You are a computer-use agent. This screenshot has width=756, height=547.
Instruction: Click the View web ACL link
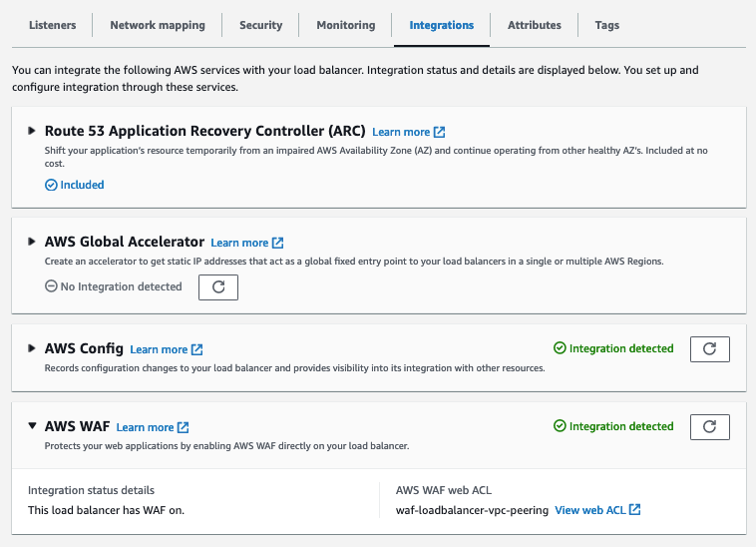pyautogui.click(x=597, y=510)
